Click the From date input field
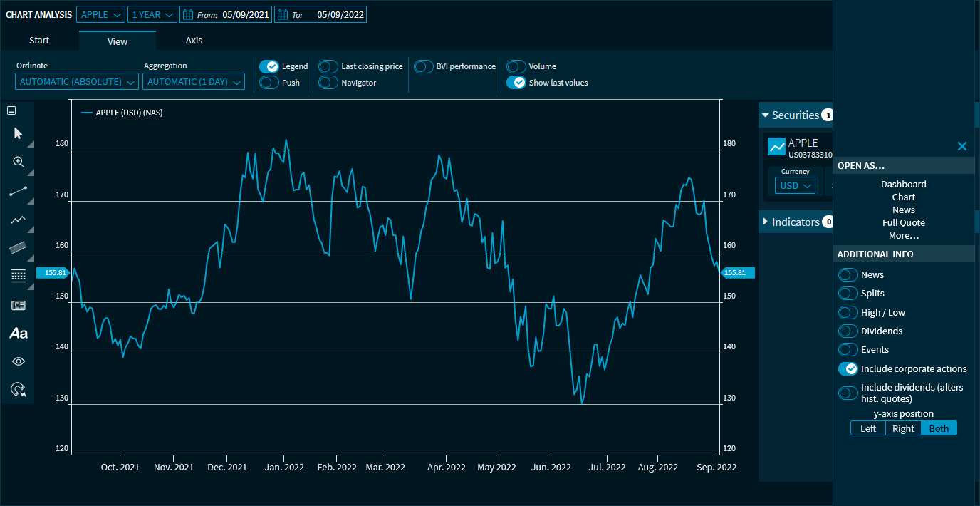This screenshot has height=506, width=980. (245, 14)
